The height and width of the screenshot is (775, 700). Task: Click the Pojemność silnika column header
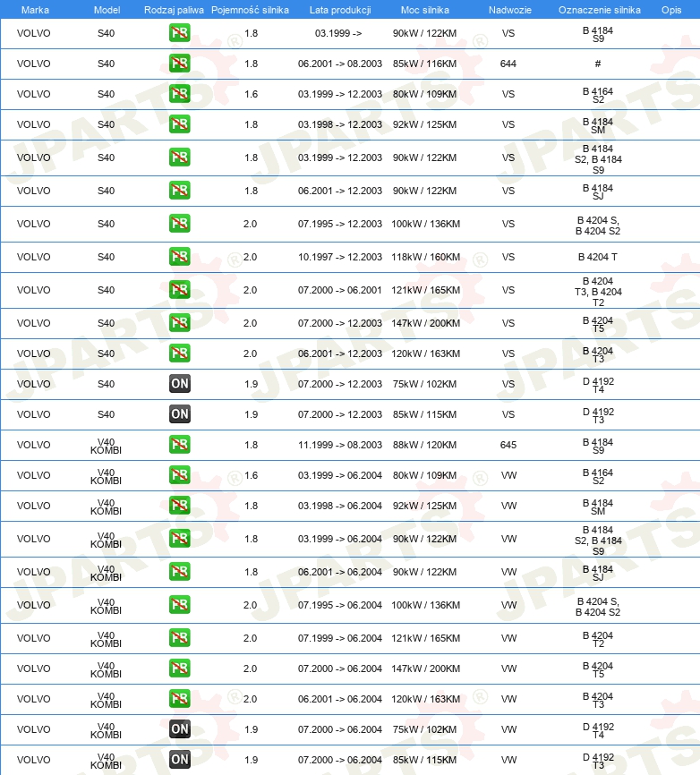pos(250,10)
